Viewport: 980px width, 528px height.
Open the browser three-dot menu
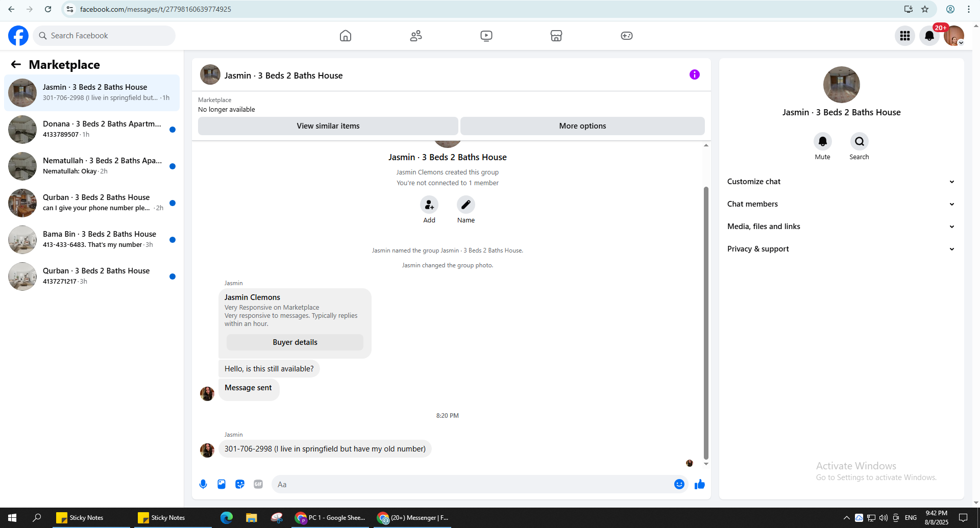(968, 9)
